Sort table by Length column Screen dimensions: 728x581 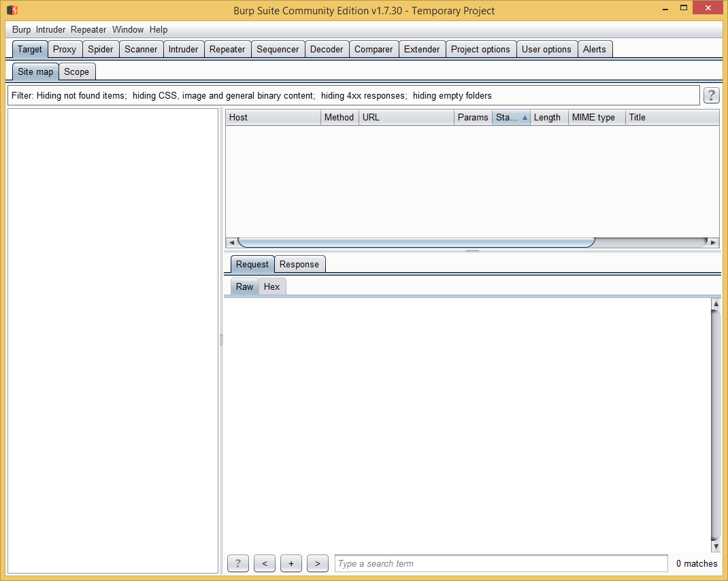pos(549,118)
